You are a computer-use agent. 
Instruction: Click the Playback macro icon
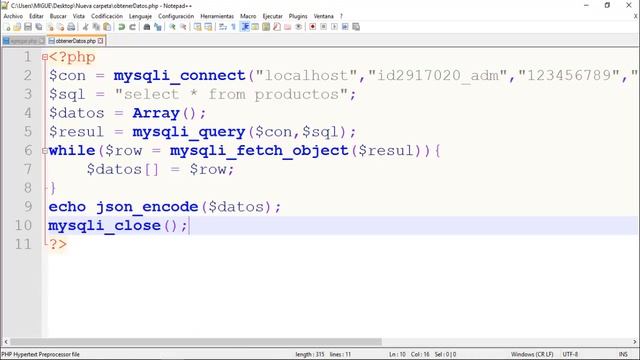tap(334, 27)
